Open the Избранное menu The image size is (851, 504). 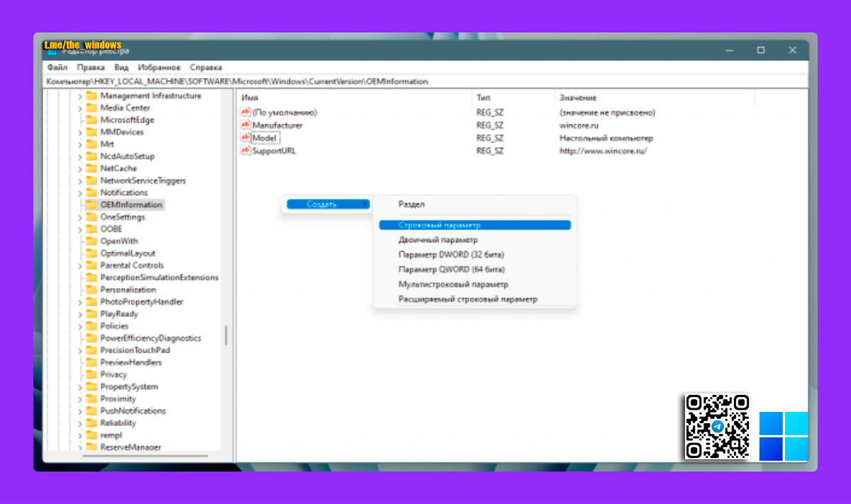(x=160, y=67)
